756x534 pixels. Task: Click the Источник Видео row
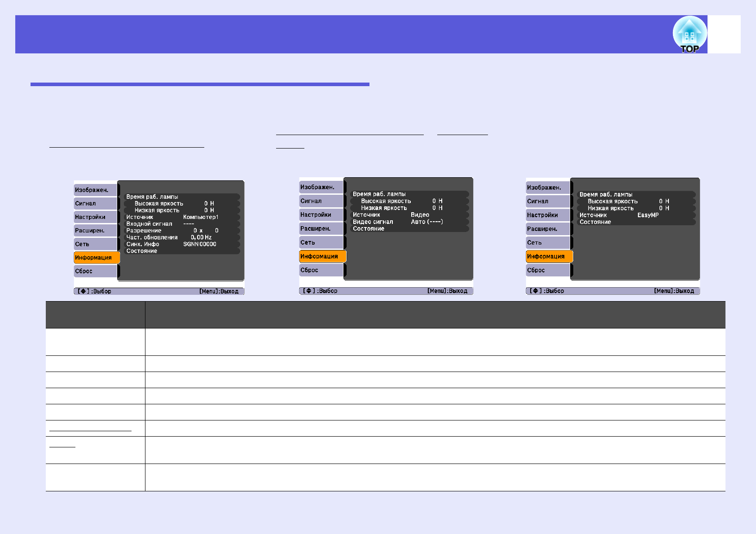(x=409, y=215)
